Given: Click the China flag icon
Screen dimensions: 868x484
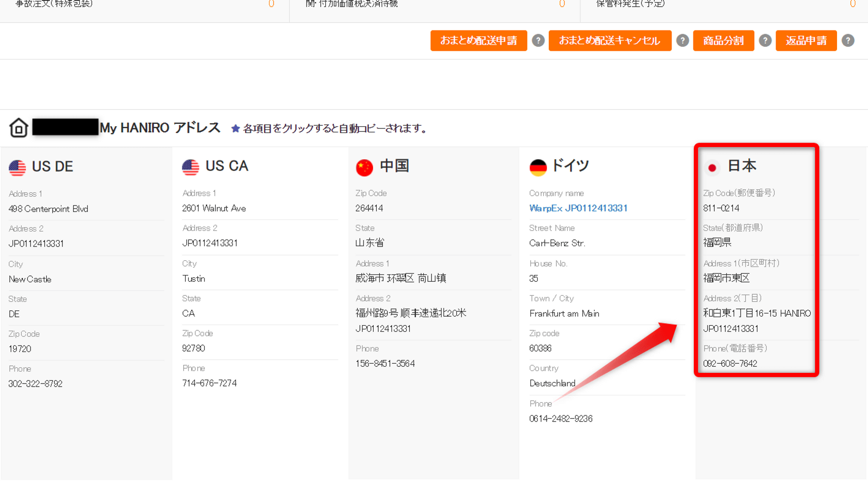Looking at the screenshot, I should [364, 167].
